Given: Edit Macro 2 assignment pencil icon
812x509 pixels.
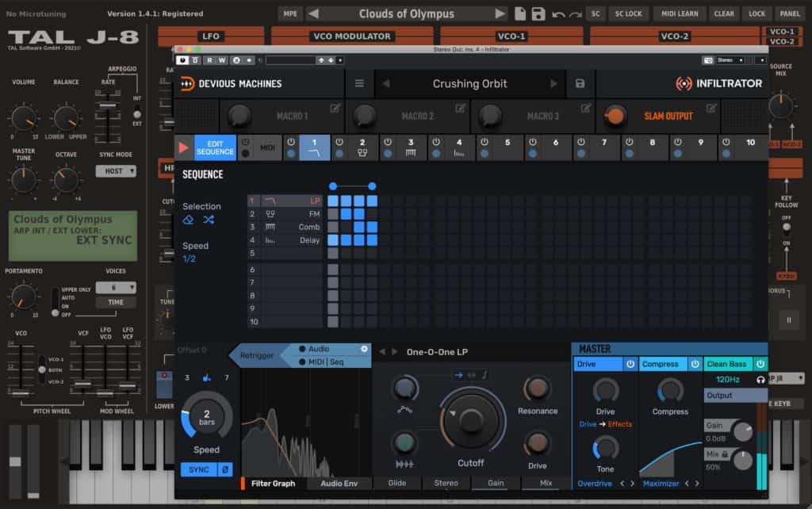Looking at the screenshot, I should (461, 108).
